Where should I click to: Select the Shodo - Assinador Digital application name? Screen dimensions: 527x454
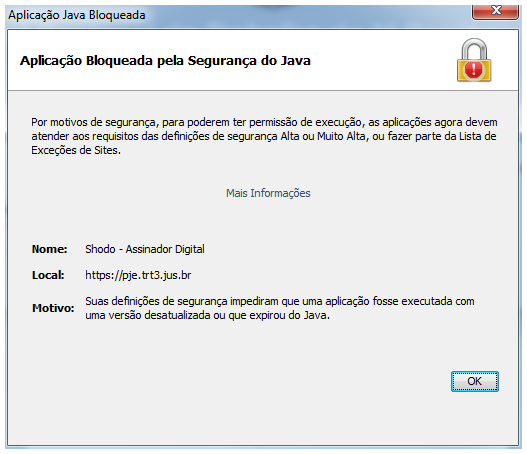tap(145, 249)
